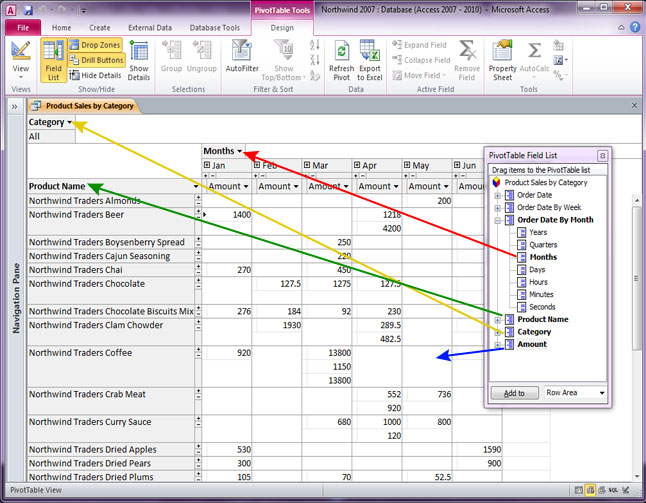Open the Months field dropdown

coord(240,151)
